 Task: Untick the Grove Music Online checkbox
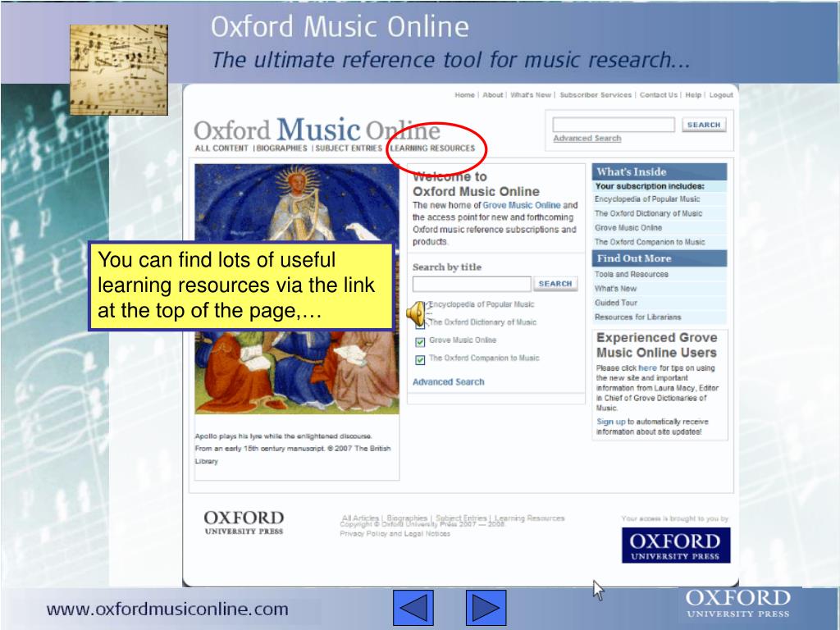tap(420, 341)
